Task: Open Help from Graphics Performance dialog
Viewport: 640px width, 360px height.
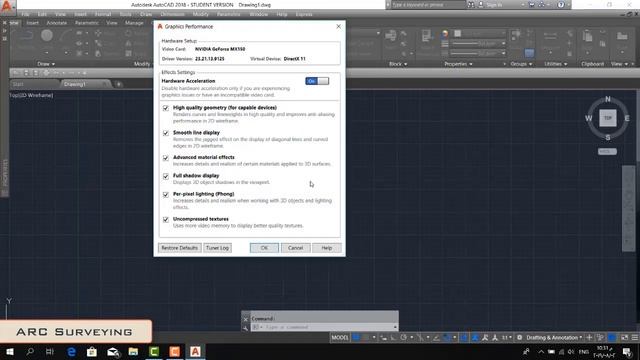Action: (x=327, y=248)
